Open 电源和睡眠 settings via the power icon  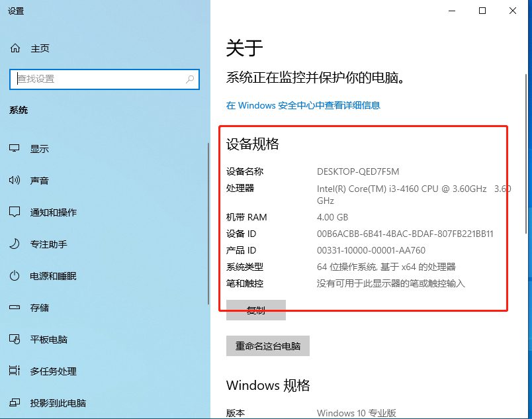point(15,276)
